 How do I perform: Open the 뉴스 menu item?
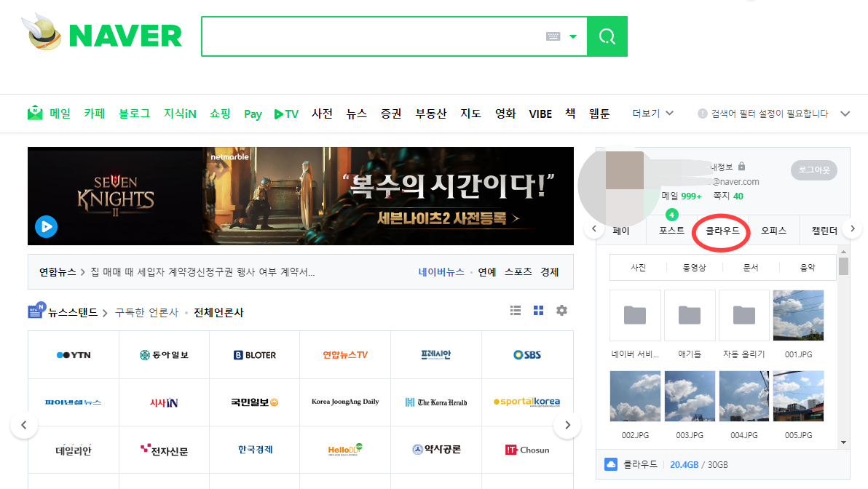pyautogui.click(x=357, y=114)
